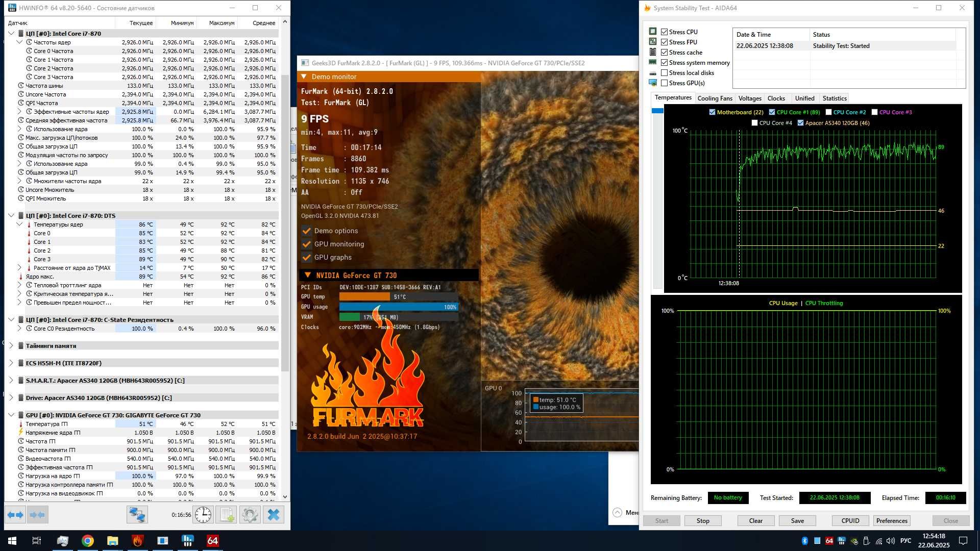Screen dimensions: 980x551
Task: Open HWiNFO sensor settings gear icon
Action: pyautogui.click(x=250, y=515)
